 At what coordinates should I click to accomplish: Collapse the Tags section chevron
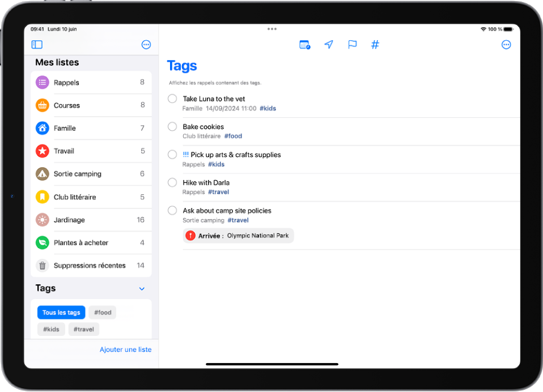pos(142,288)
